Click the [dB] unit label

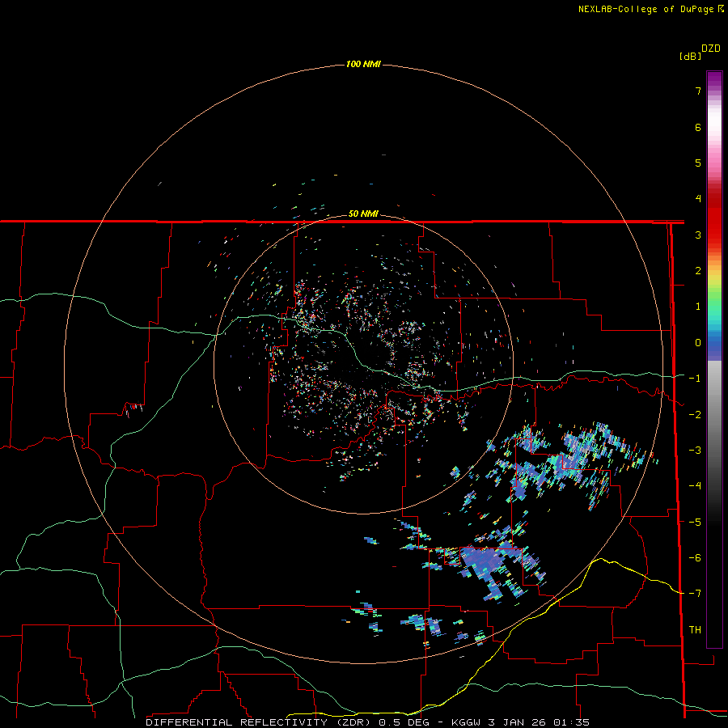pyautogui.click(x=691, y=56)
